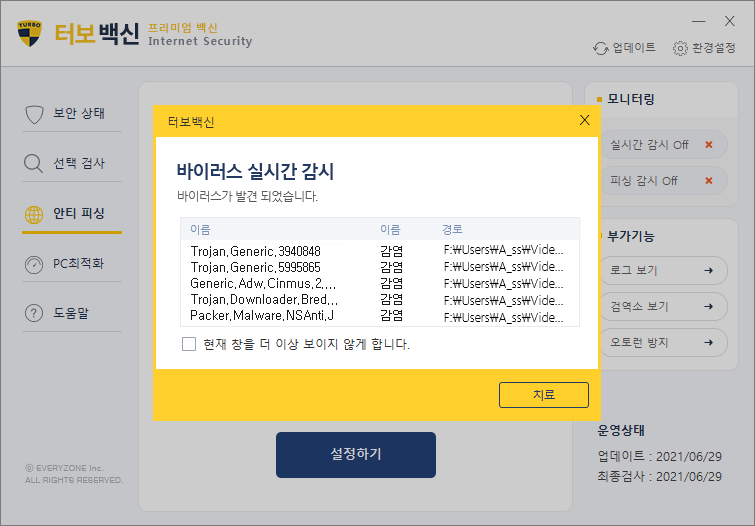
Task: Toggle 실시간 감시 Off switch
Action: (x=708, y=145)
